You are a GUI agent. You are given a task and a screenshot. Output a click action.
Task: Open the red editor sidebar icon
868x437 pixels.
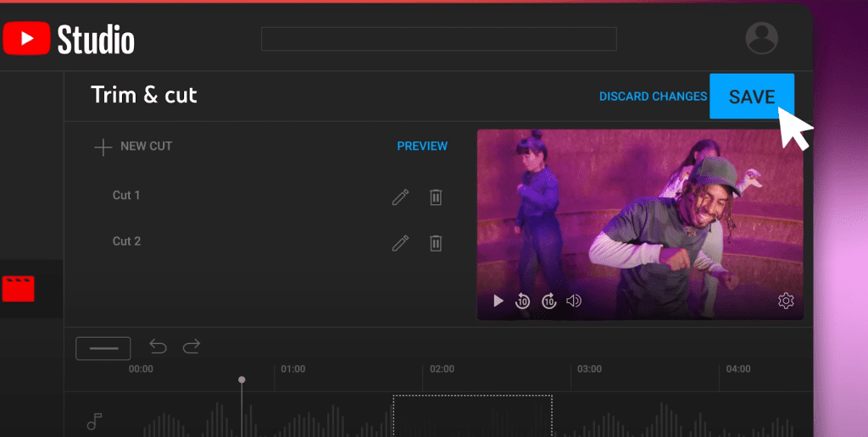coord(19,288)
